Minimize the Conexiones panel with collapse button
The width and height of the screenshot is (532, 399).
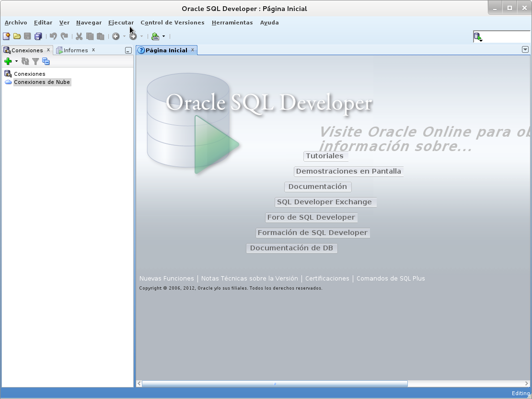coord(128,50)
